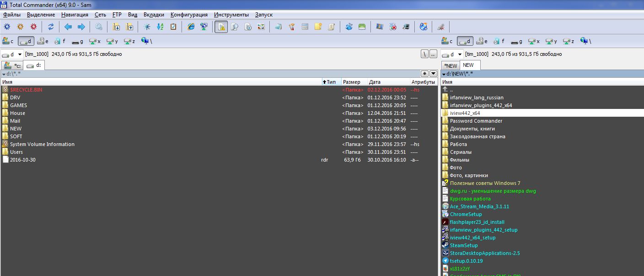Click the A-Z sort order icon

point(160,27)
